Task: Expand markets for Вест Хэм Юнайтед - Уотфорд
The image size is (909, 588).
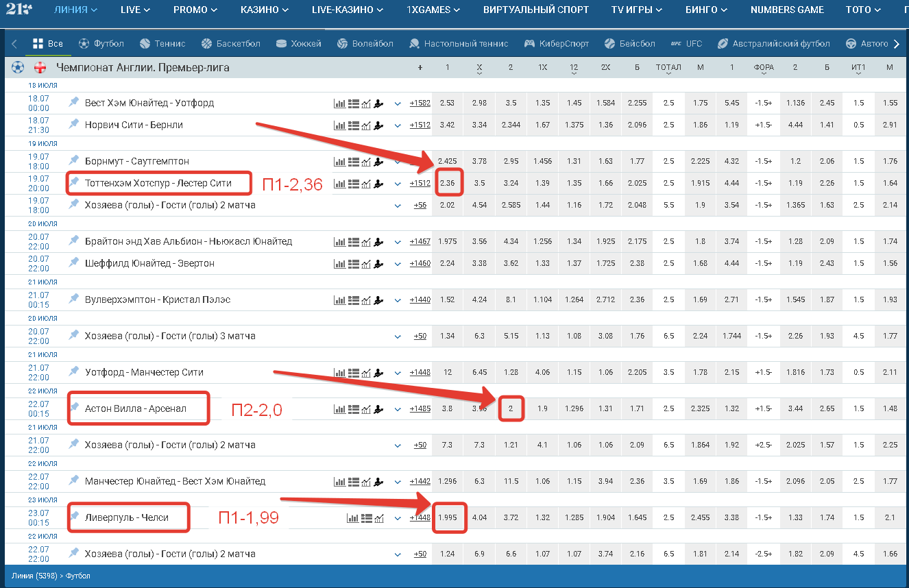Action: coord(398,104)
